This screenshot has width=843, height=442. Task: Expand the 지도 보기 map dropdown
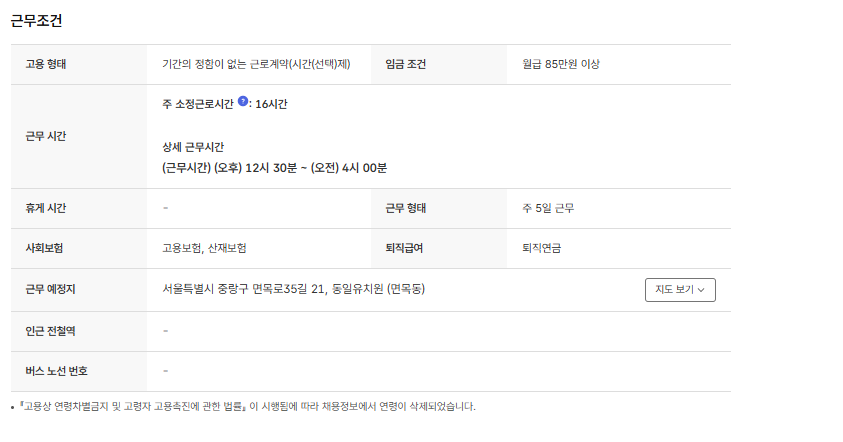pos(680,290)
